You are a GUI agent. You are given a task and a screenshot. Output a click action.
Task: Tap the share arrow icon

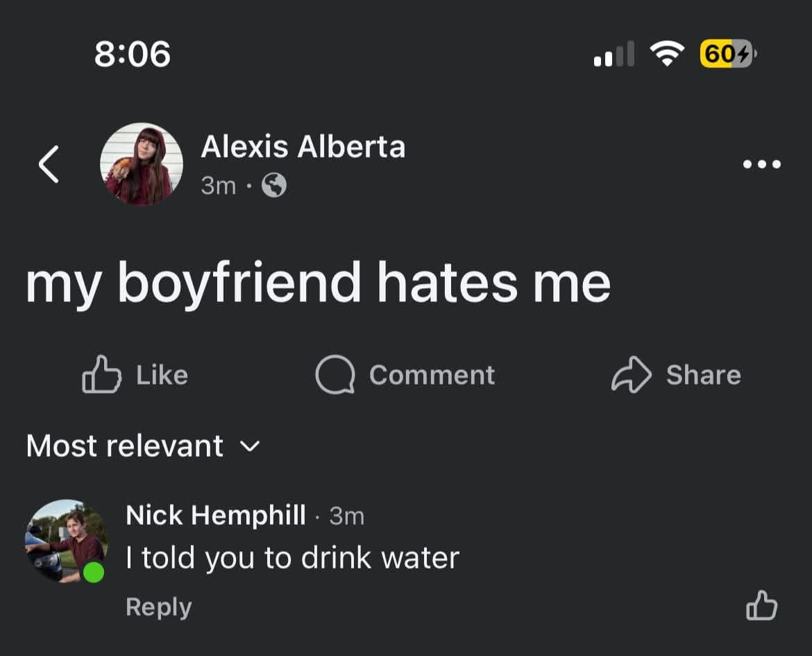tap(631, 375)
